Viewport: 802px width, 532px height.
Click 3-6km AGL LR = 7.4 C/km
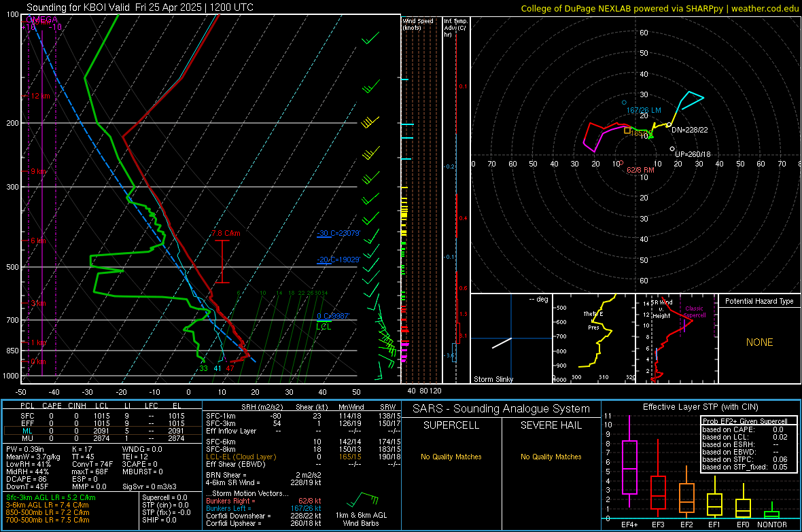point(47,505)
